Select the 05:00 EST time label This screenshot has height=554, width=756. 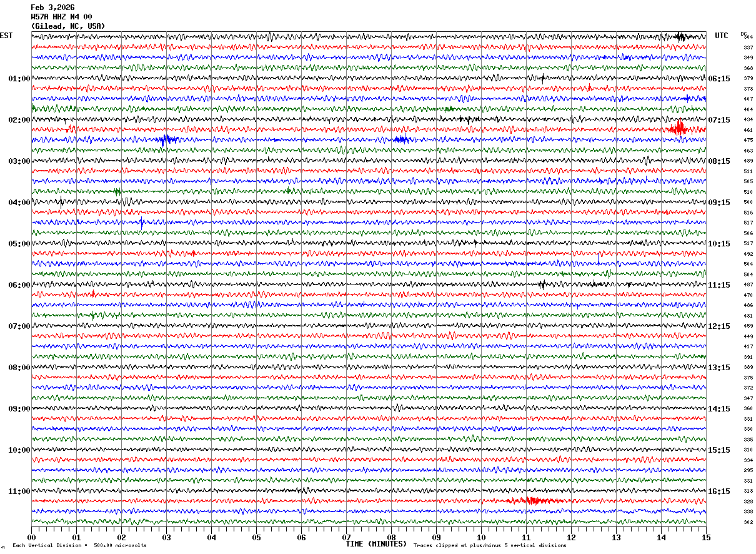tap(19, 244)
